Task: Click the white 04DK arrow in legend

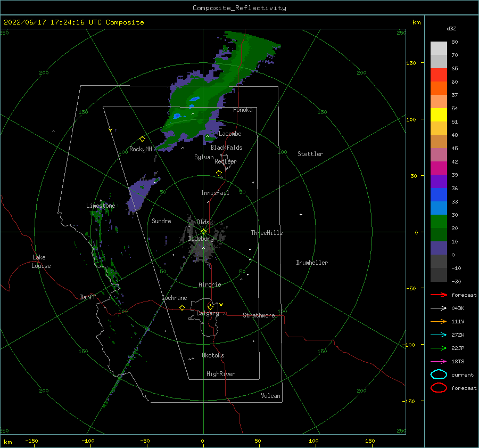Action: (x=439, y=308)
